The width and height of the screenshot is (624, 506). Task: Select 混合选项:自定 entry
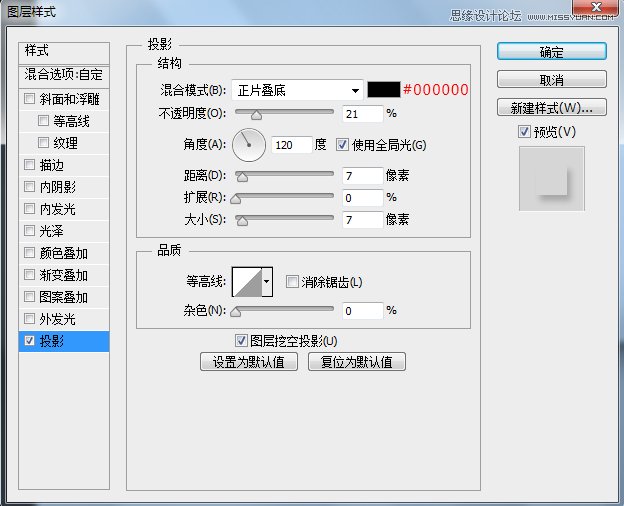[64, 76]
